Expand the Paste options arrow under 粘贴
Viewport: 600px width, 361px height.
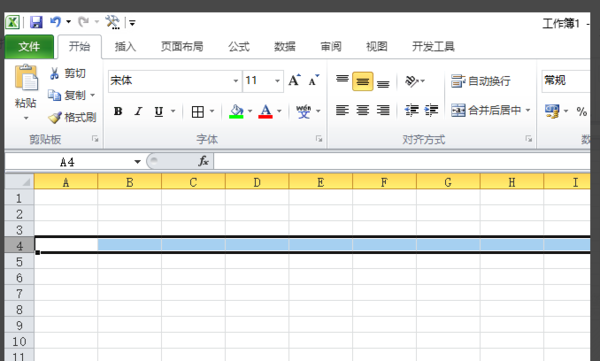[26, 118]
